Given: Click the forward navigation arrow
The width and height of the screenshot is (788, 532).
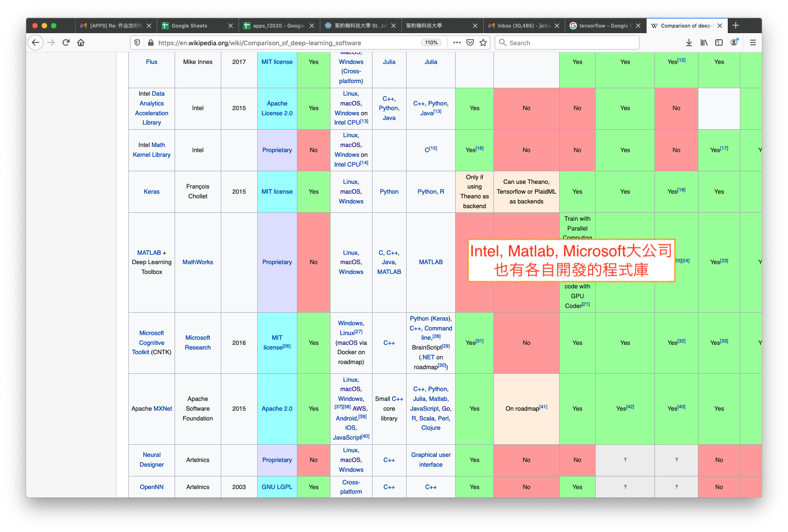Looking at the screenshot, I should click(51, 42).
